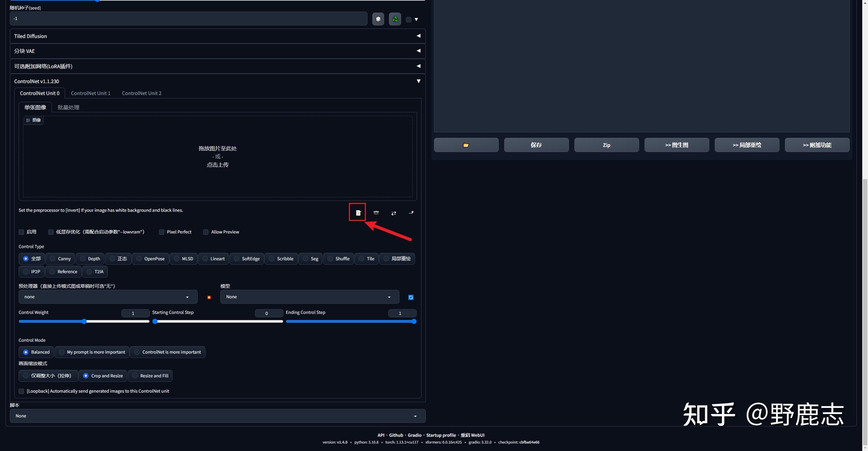Viewport: 868px width, 451px height.
Task: Toggle the Allow Preview checkbox
Action: point(206,232)
